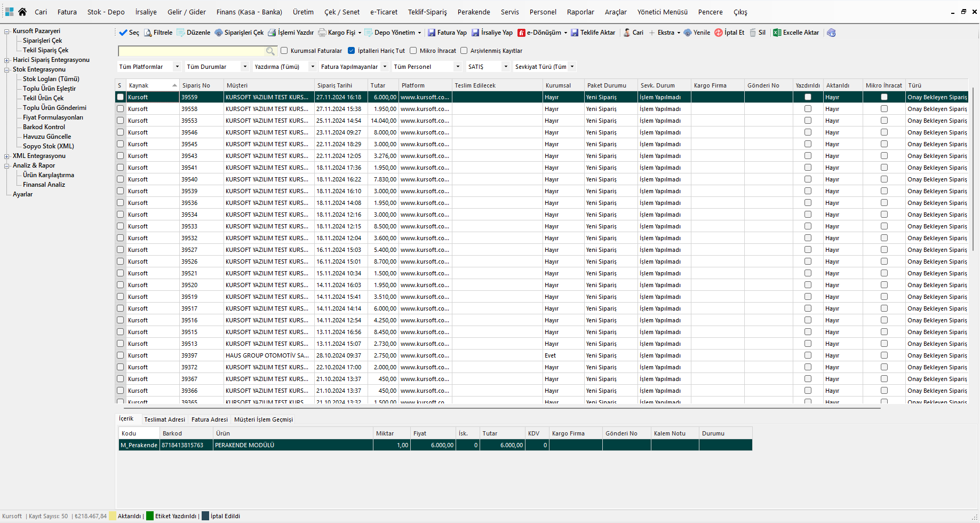Click the Düzenle edit icon

pyautogui.click(x=181, y=33)
